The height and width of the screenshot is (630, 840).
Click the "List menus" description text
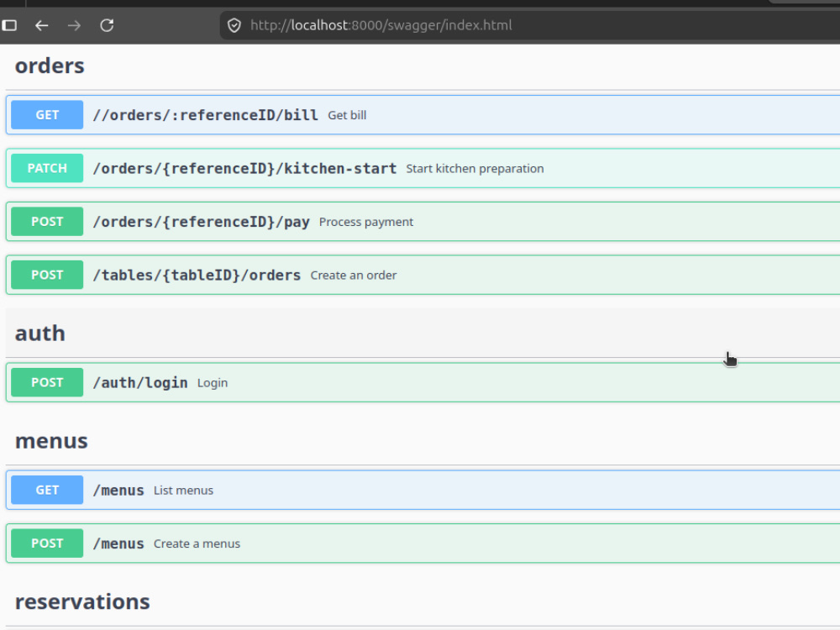183,491
